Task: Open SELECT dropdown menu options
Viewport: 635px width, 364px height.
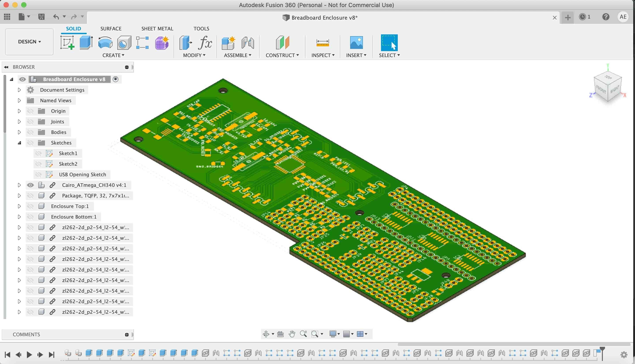Action: tap(399, 55)
